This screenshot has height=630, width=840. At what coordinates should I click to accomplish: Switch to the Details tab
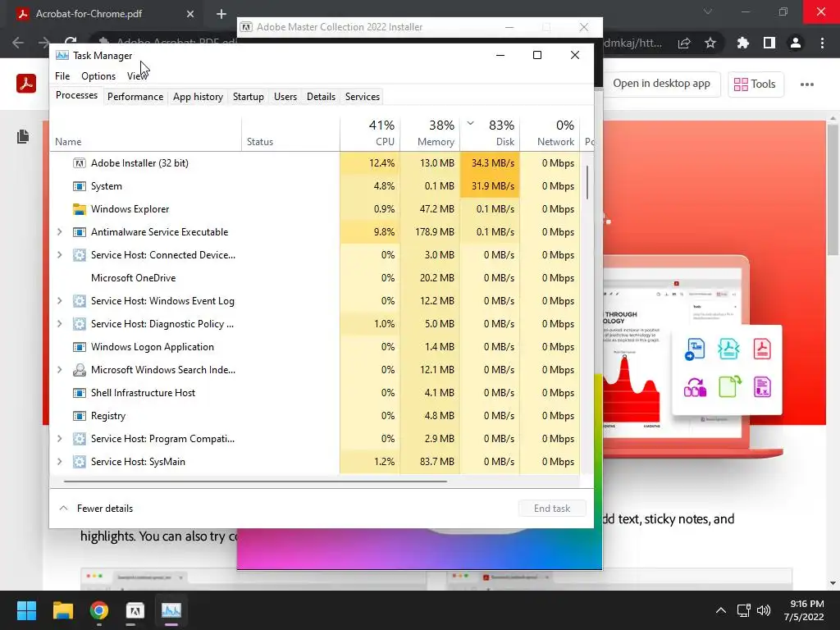tap(321, 97)
